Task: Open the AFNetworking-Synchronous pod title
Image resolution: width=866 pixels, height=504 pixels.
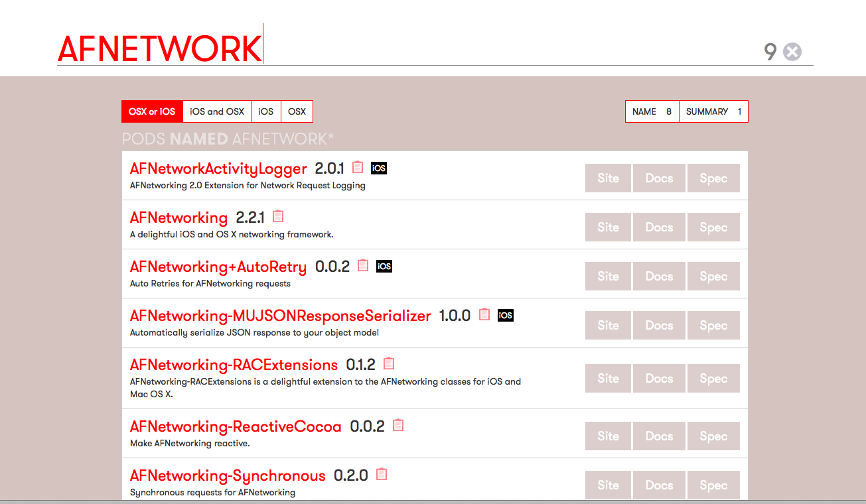Action: pos(228,475)
